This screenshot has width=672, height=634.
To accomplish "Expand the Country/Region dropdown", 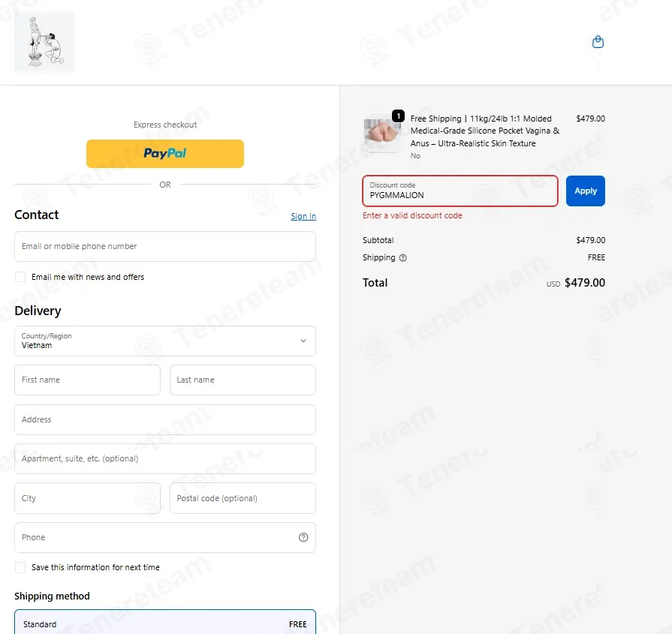I will (x=165, y=341).
